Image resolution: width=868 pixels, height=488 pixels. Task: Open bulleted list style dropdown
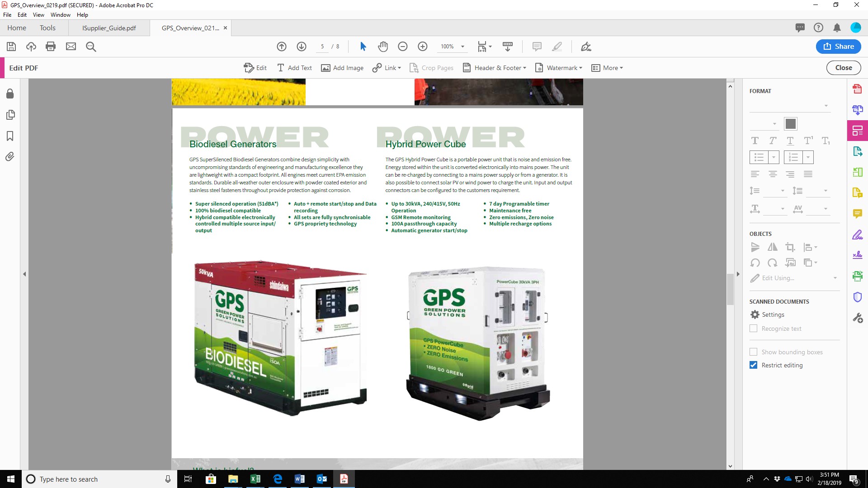[x=774, y=157]
